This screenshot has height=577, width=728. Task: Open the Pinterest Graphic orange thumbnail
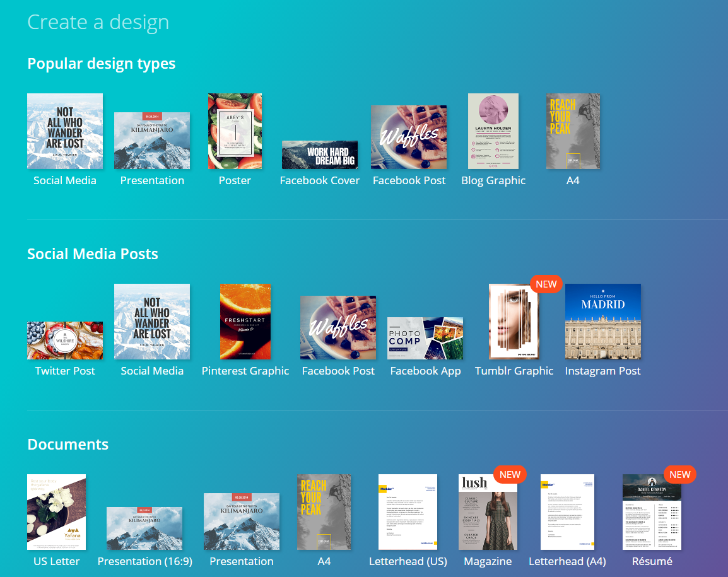(x=245, y=322)
